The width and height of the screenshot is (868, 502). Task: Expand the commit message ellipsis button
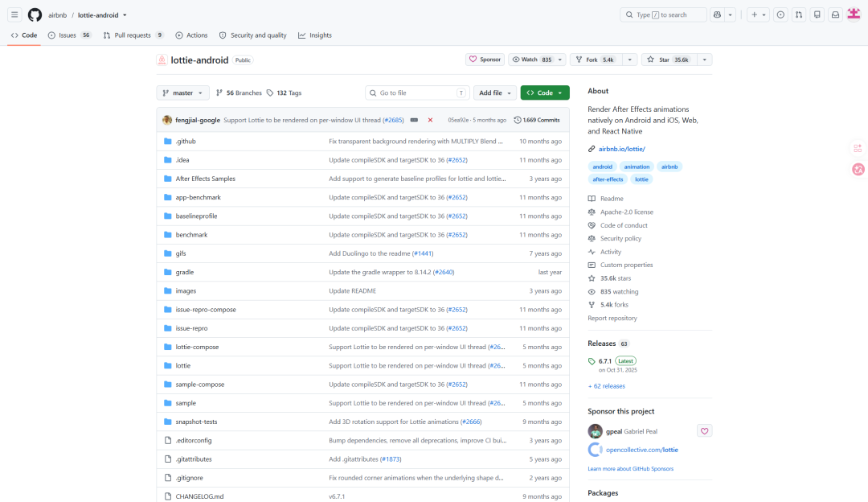tap(414, 120)
